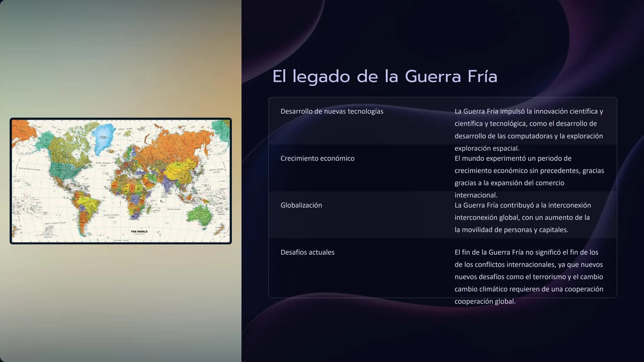Select text starting 'El fin de la Guerra Fría'
Viewport: 644px width, 362px height.
click(529, 277)
